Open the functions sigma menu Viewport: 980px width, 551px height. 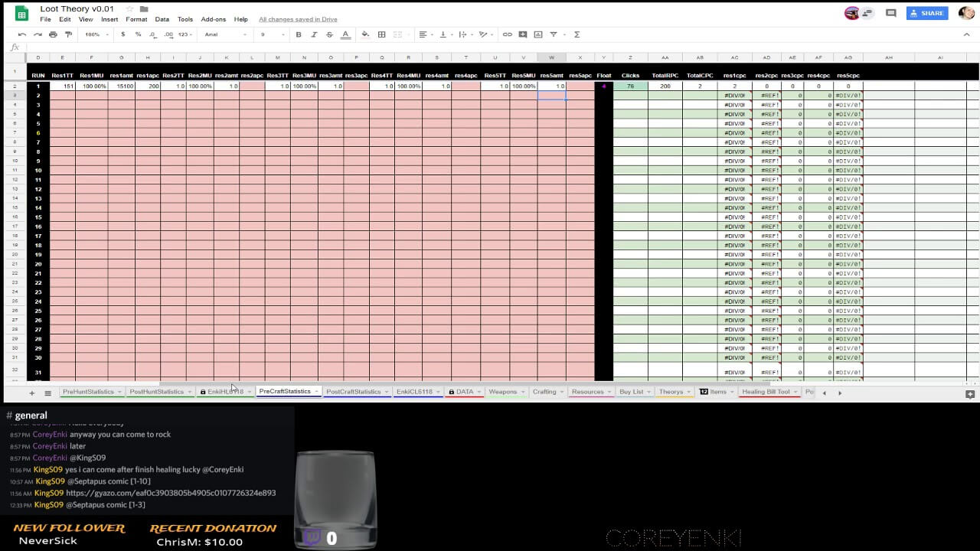[577, 34]
